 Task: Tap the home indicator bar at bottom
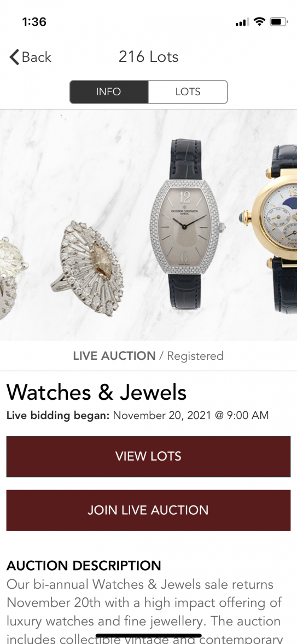point(149,636)
